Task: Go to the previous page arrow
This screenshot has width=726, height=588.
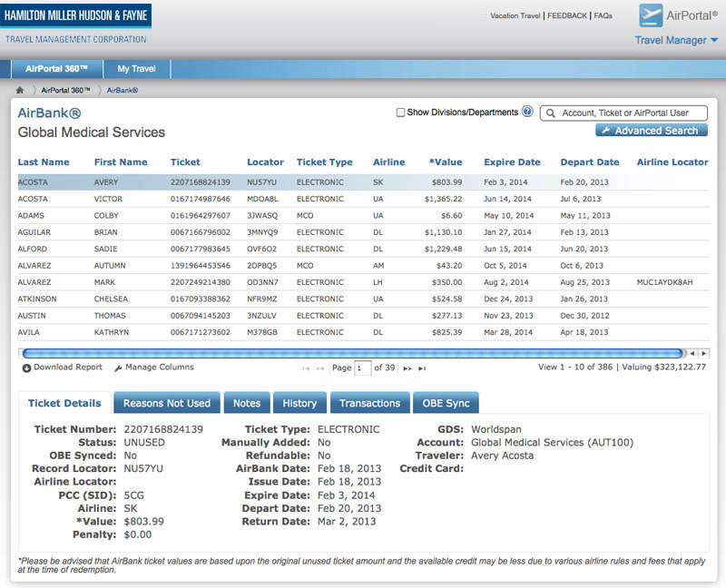Action: 319,368
